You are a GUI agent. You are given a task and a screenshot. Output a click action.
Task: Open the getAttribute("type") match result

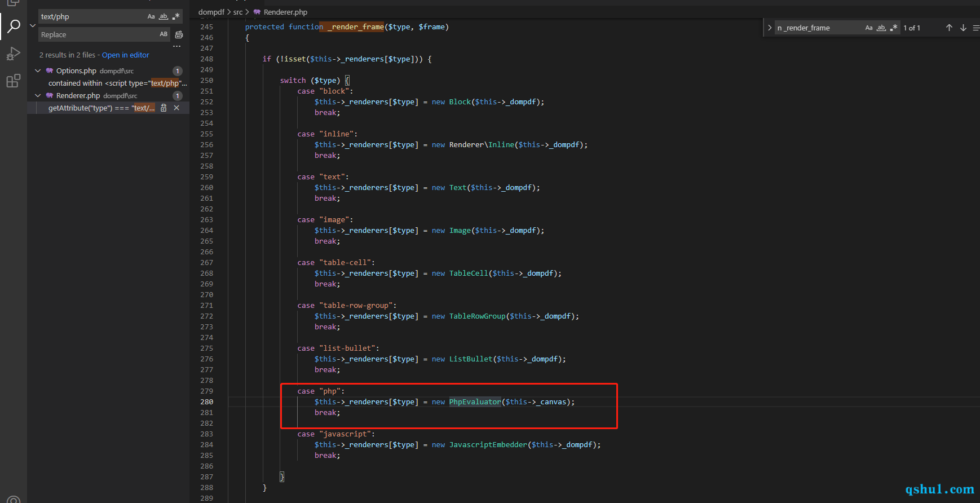point(101,108)
